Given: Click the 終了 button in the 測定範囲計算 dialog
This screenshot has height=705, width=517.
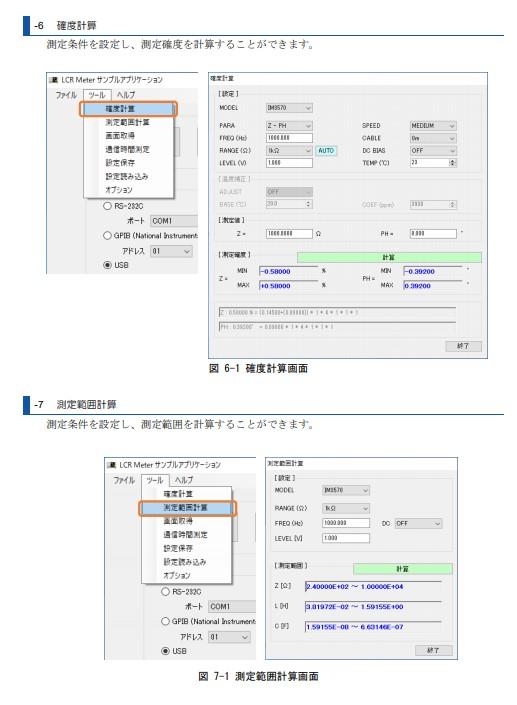Looking at the screenshot, I should [x=433, y=651].
